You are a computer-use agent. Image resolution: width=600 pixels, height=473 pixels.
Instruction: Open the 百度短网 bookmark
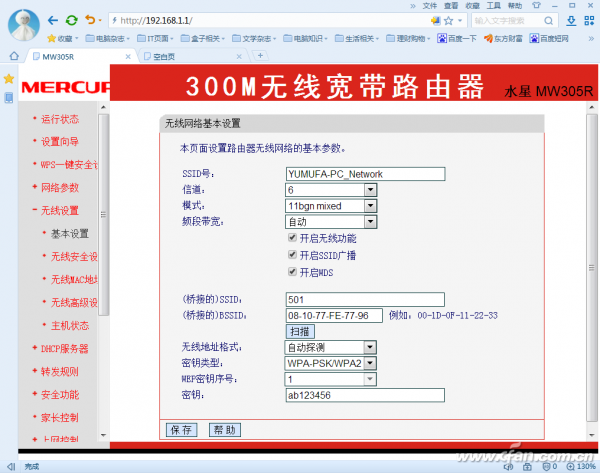click(x=549, y=38)
